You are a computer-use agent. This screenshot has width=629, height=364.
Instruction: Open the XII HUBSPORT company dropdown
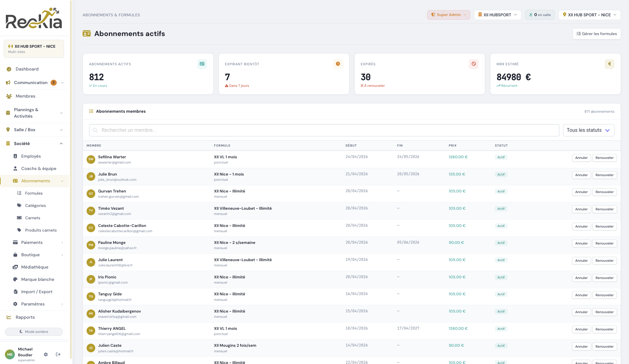click(x=497, y=15)
